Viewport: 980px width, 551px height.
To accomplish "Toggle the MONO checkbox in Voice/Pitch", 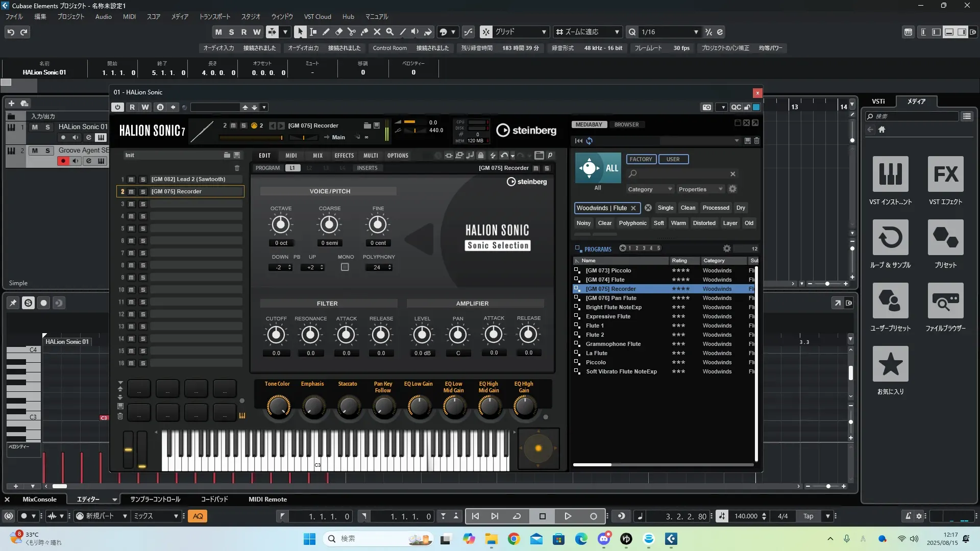I will tap(345, 267).
